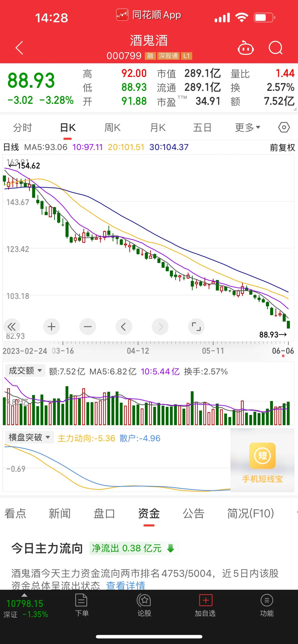Tap 04-12 date on chart axis

[x=138, y=351]
